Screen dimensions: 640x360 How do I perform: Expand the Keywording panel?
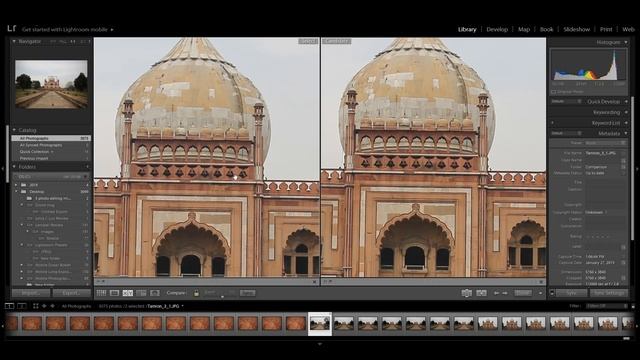(x=626, y=112)
